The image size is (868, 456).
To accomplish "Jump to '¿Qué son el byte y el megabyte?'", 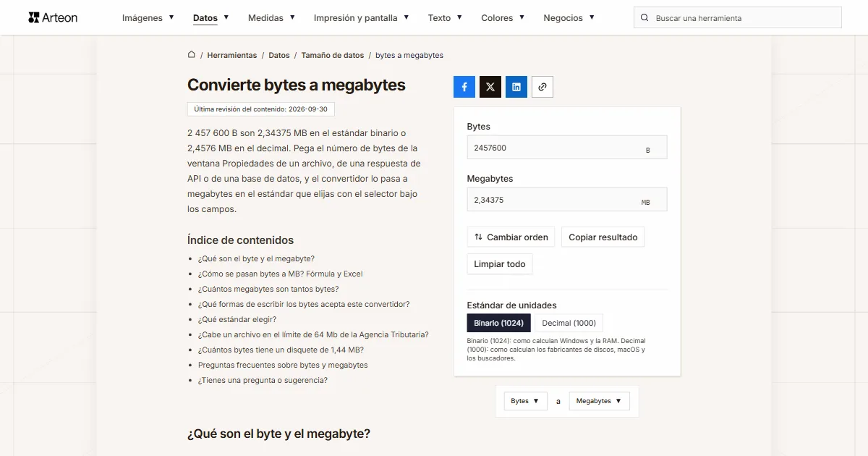I will (256, 259).
